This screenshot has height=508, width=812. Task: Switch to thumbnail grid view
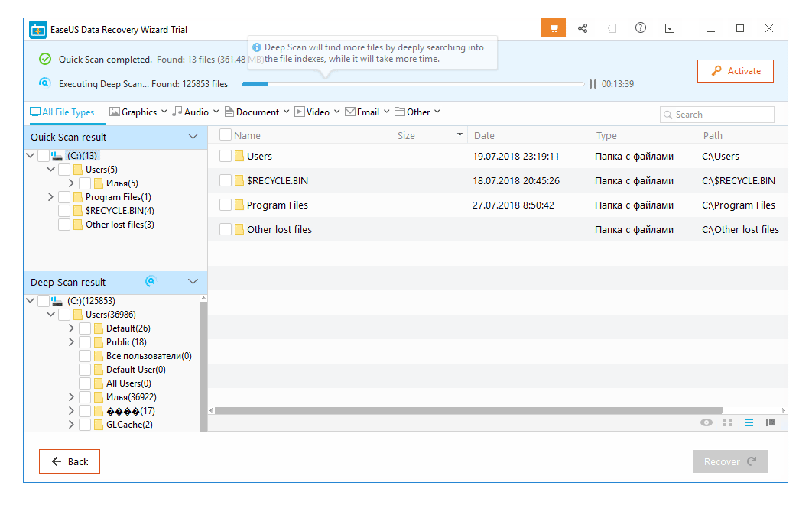[x=728, y=422]
